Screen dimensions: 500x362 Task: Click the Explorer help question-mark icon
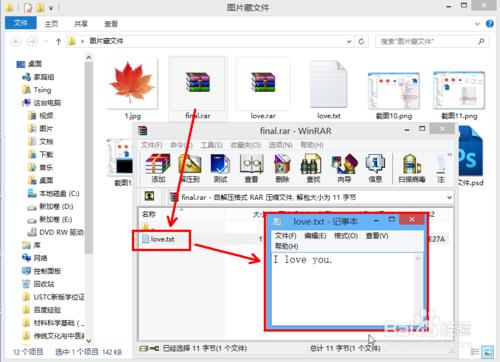pos(490,24)
